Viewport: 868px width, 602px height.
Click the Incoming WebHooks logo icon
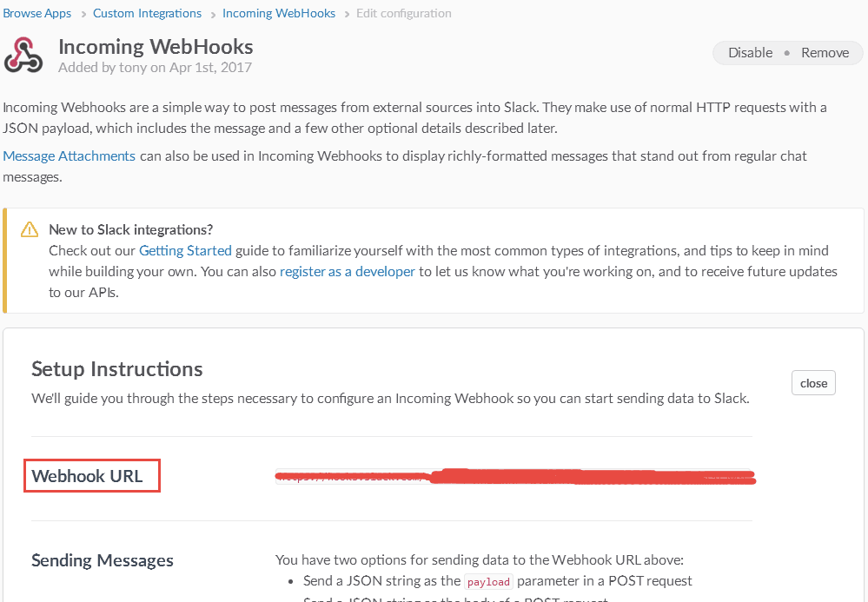23,55
